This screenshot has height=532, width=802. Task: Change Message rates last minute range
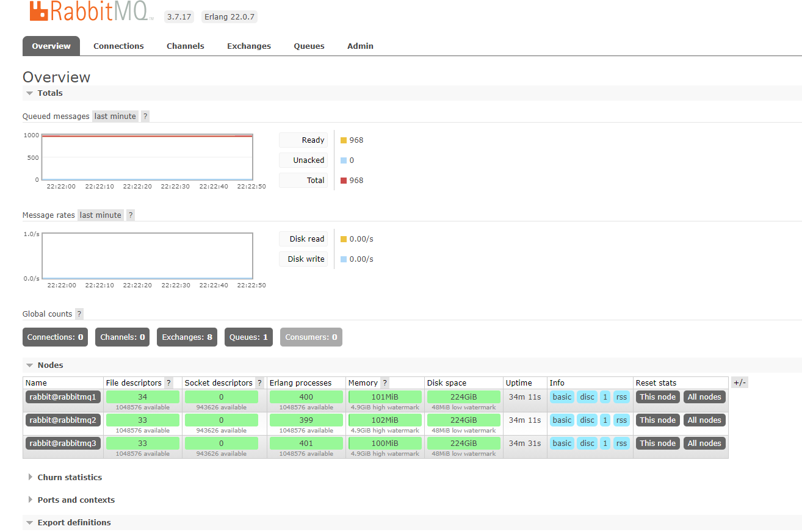(101, 215)
